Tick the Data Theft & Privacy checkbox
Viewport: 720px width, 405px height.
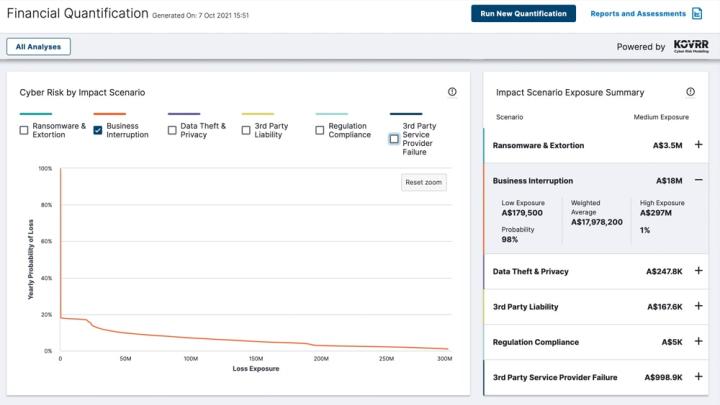(x=172, y=130)
